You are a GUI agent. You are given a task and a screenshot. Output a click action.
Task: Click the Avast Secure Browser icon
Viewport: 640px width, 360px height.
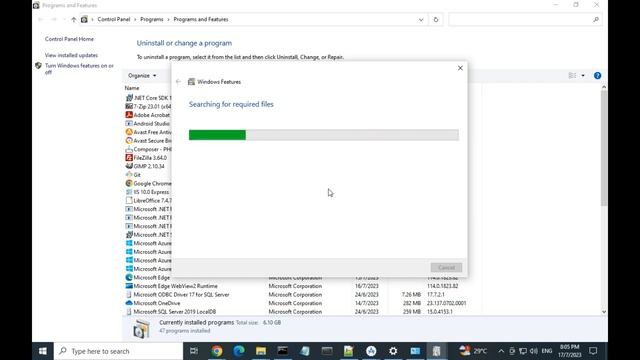coord(129,140)
